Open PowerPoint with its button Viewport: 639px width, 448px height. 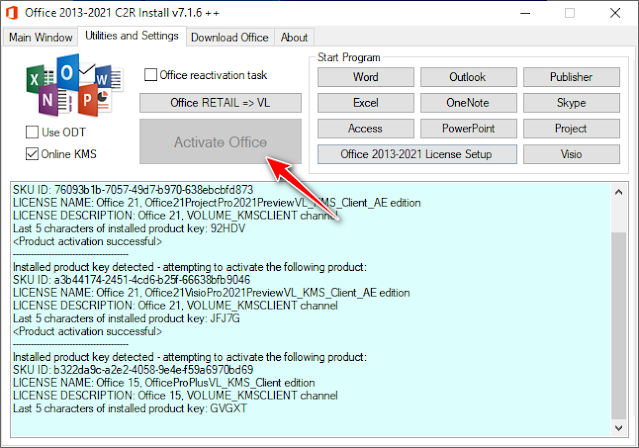tap(468, 128)
